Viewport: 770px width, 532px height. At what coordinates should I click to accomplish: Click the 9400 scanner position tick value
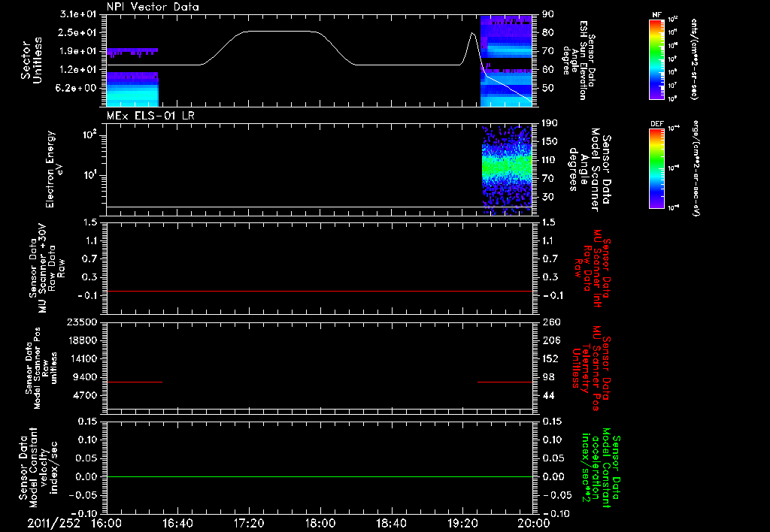click(x=85, y=377)
